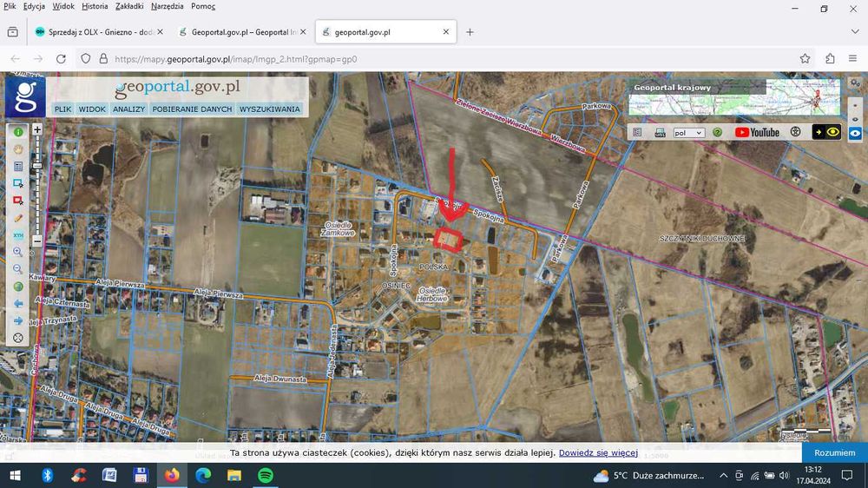Accept cookies with Rozumiem button
868x488 pixels.
point(834,452)
